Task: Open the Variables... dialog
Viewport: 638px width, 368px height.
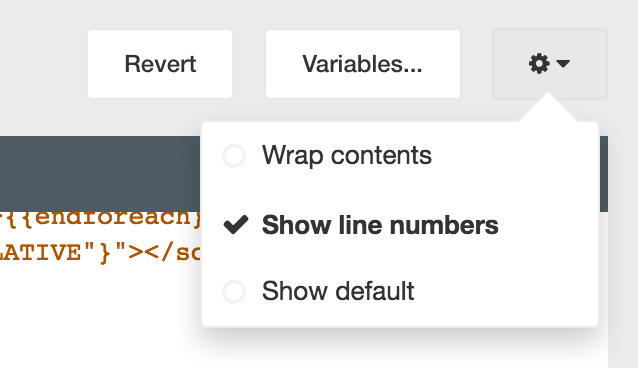Action: click(x=363, y=64)
